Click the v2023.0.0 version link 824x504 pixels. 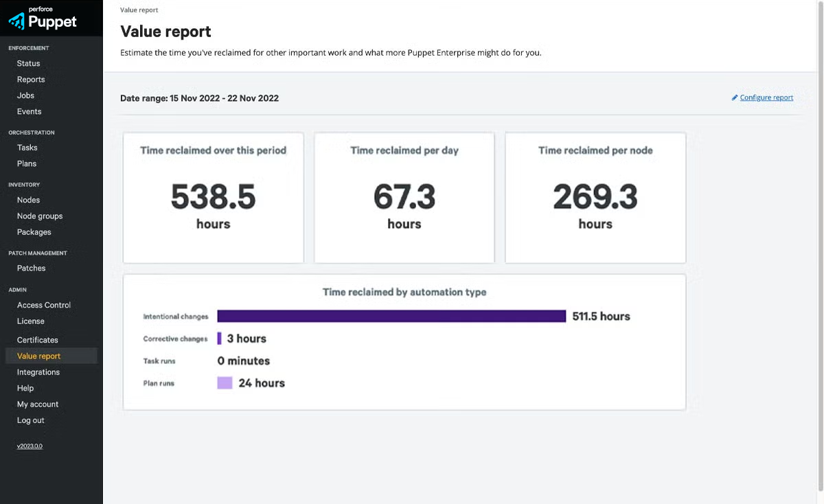(x=29, y=446)
